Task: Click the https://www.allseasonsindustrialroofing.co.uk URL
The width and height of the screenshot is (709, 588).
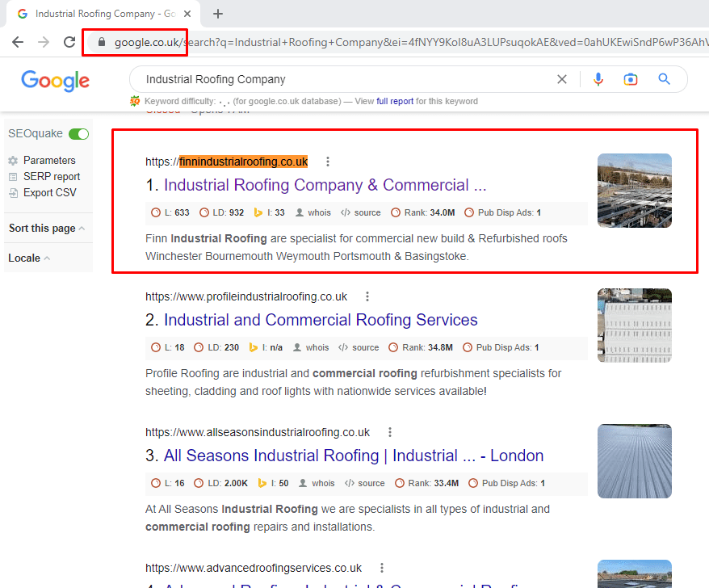Action: point(258,432)
